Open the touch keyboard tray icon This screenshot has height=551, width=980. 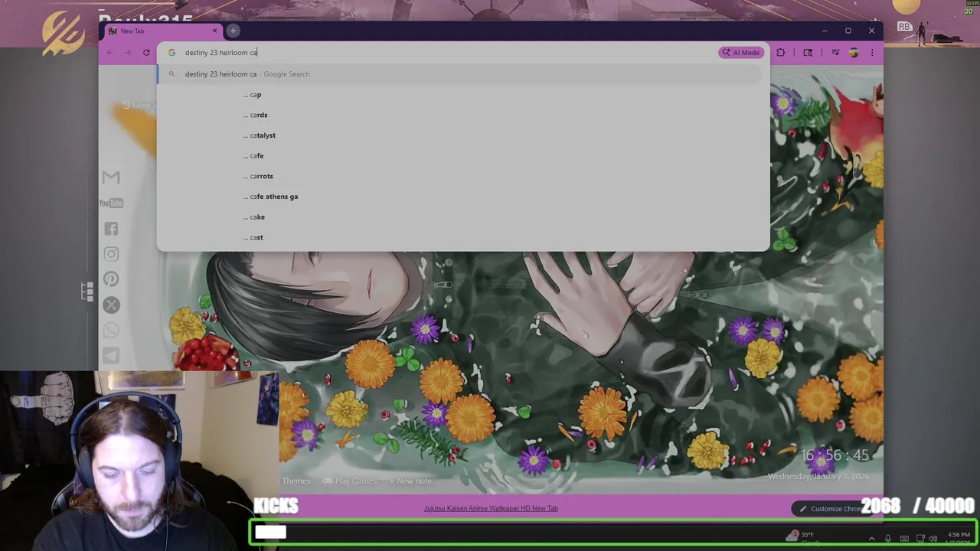(x=904, y=539)
